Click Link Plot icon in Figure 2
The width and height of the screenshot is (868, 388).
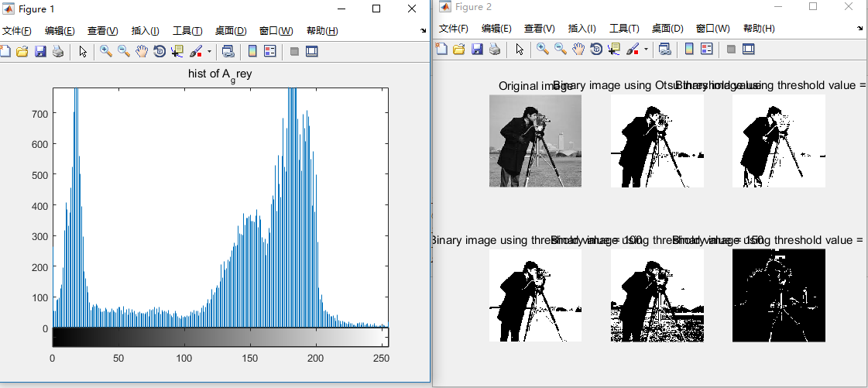[665, 50]
